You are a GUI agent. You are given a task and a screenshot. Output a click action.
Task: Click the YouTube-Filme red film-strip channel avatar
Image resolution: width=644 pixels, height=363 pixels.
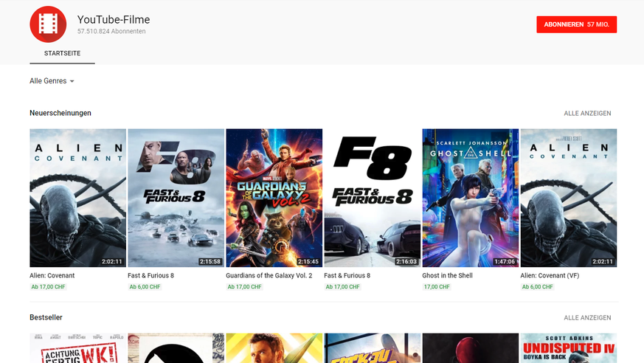tap(48, 24)
